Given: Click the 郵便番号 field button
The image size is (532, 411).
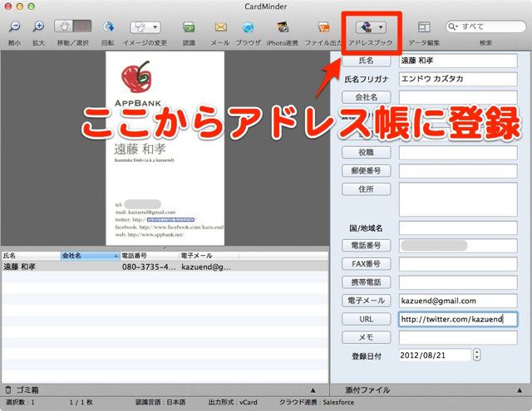Looking at the screenshot, I should 366,171.
